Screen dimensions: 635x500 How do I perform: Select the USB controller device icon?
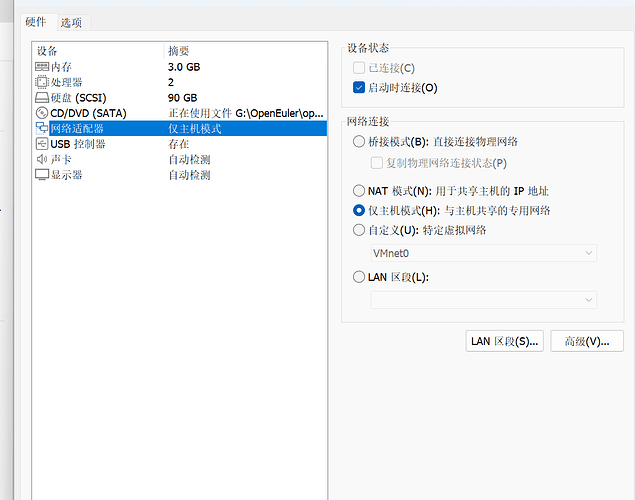(42, 144)
